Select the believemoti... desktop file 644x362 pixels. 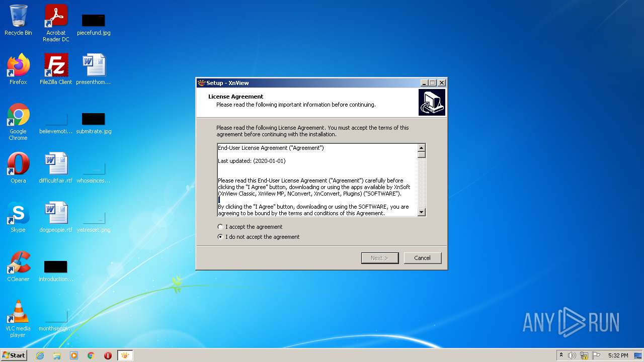[x=56, y=124]
